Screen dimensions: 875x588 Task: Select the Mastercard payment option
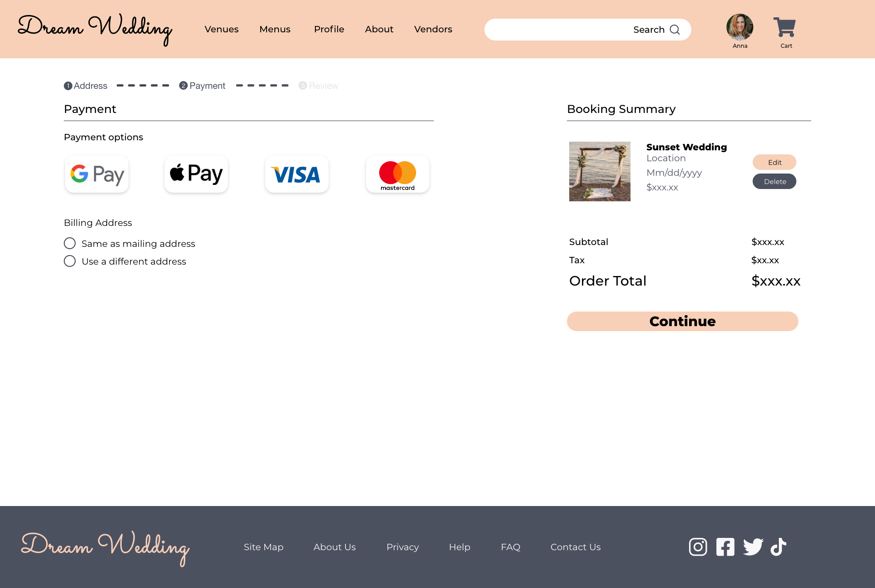tap(397, 174)
